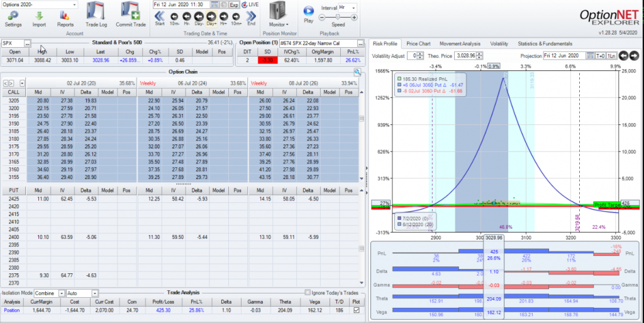Open the Auto dropdown in Trade Analysis
This screenshot has height=323, width=644.
[95, 293]
